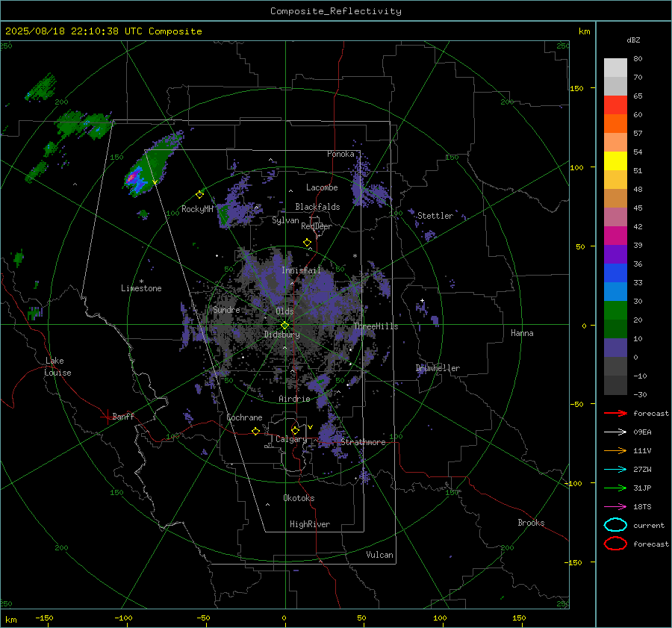This screenshot has height=628, width=672.
Task: Click the dBZ legend heading
Action: (633, 40)
